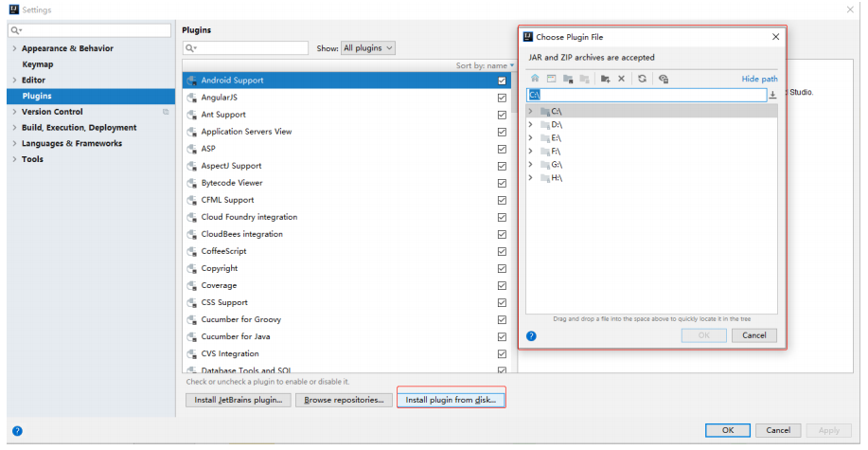Click the C:\ drive folder icon
This screenshot has width=868, height=450.
click(545, 112)
